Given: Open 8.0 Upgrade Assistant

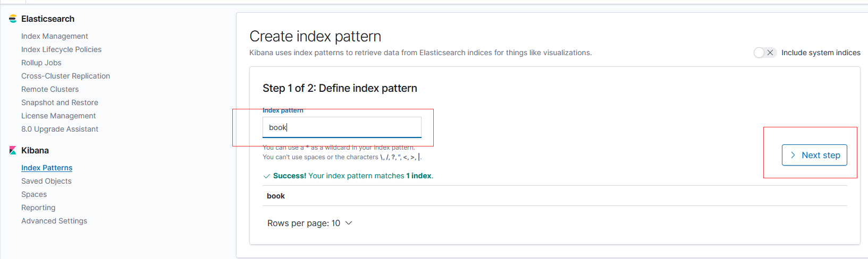Looking at the screenshot, I should click(x=60, y=129).
